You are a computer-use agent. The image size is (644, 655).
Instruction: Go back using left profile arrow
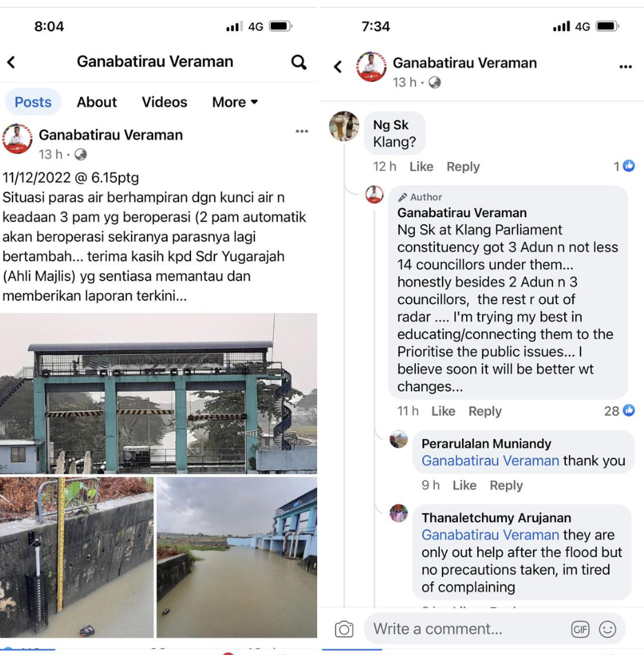coord(11,62)
